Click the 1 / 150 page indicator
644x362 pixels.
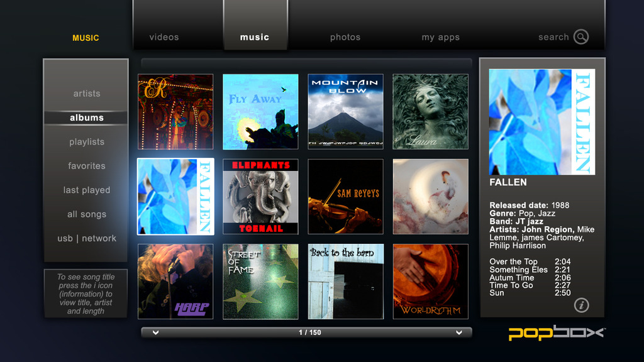click(x=309, y=332)
